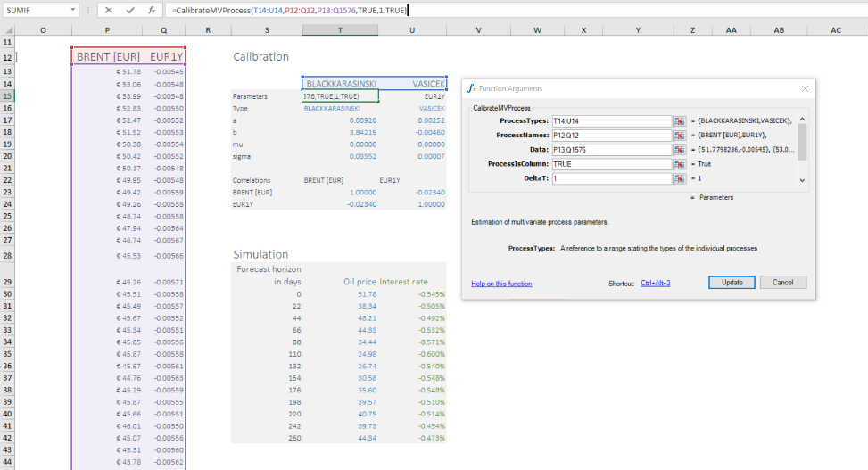Click interest rate cell -0.473%
The image size is (868, 470).
click(x=412, y=438)
